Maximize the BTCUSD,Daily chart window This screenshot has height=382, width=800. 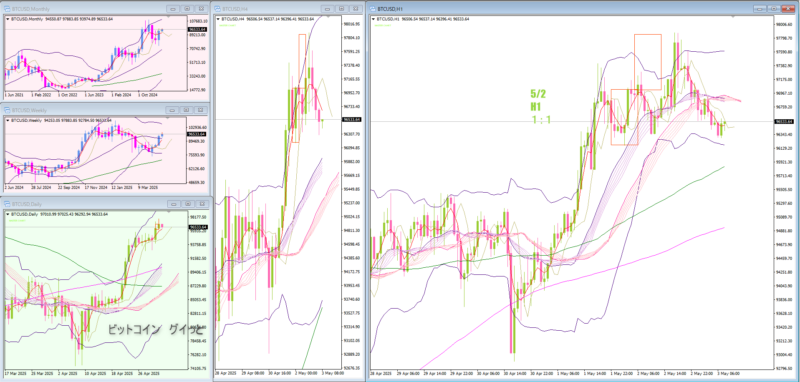tap(187, 203)
